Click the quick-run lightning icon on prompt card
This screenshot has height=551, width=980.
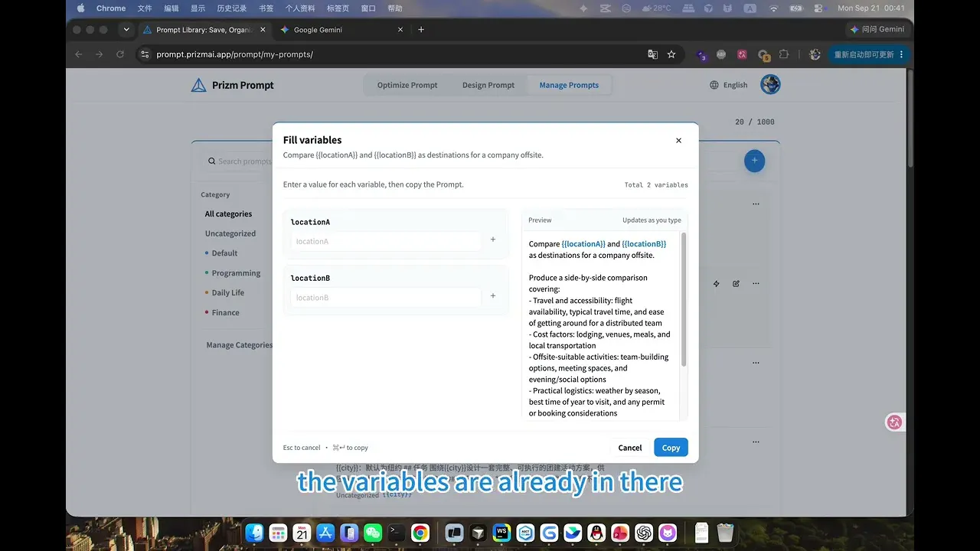[x=717, y=284]
